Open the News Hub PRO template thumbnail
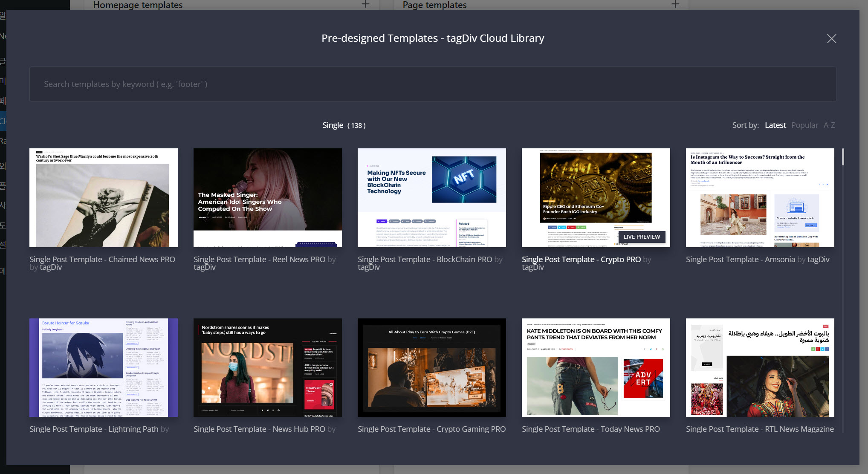Screen dimensions: 868x474 coord(268,367)
